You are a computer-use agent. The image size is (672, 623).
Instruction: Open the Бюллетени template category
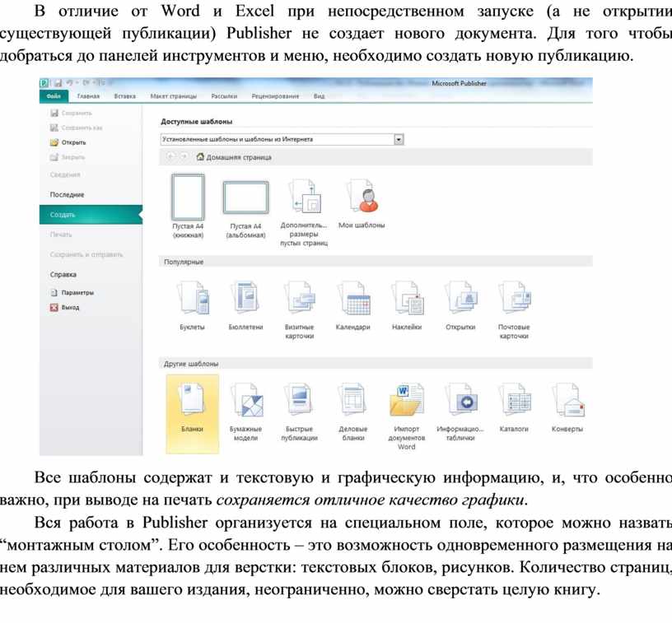pos(245,305)
